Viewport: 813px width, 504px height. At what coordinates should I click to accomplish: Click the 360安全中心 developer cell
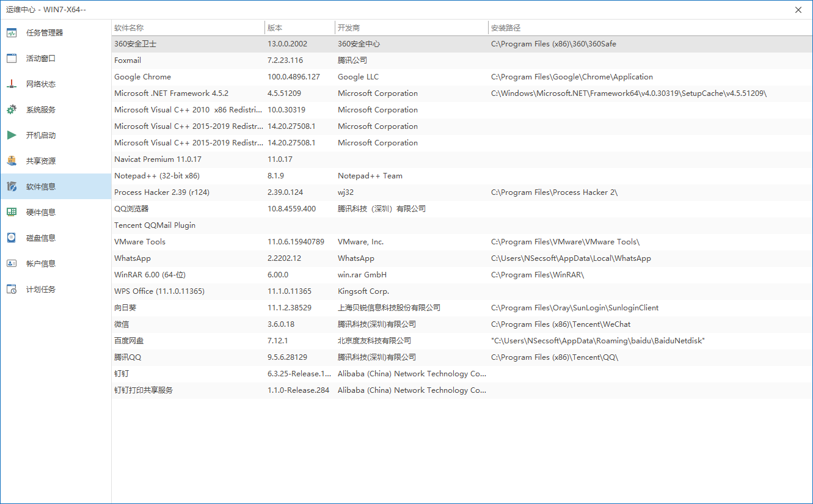[359, 44]
